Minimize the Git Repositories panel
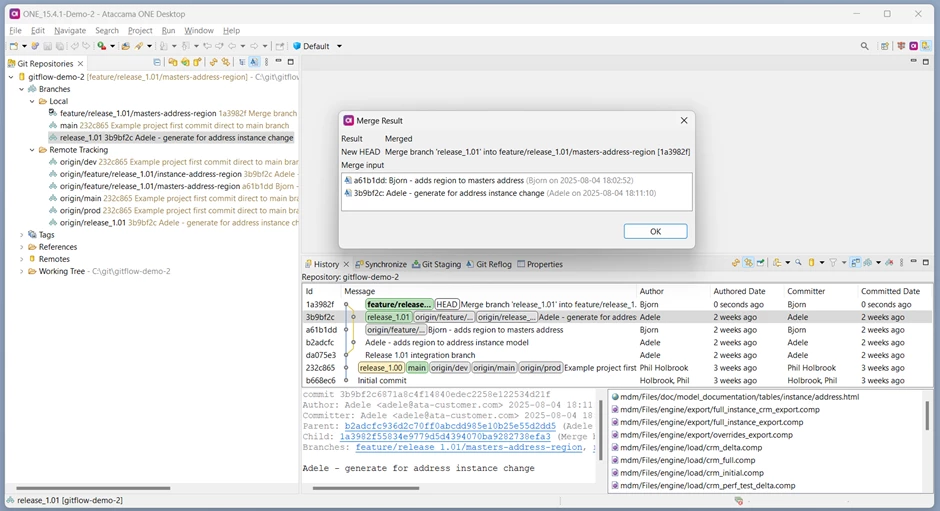940x511 pixels. pyautogui.click(x=278, y=62)
